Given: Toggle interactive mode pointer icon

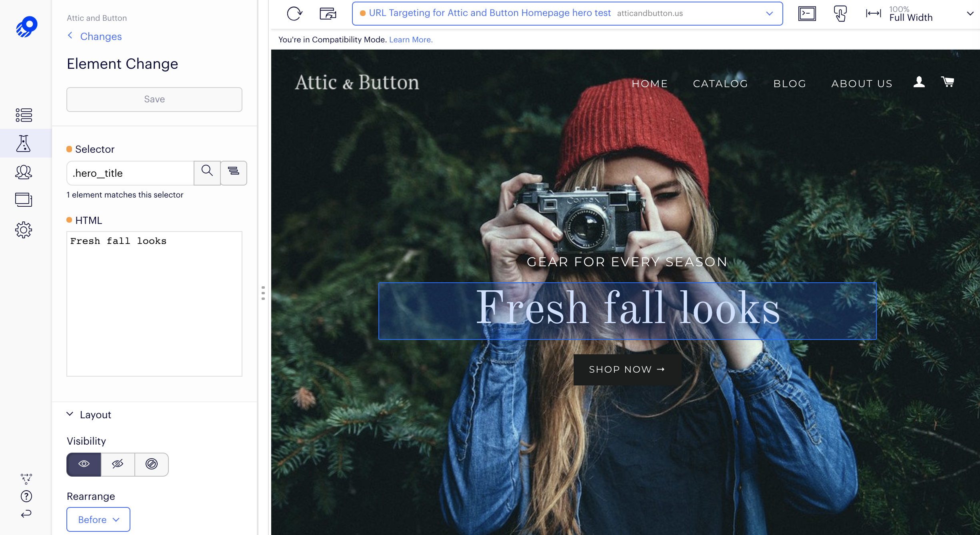Looking at the screenshot, I should pyautogui.click(x=840, y=14).
